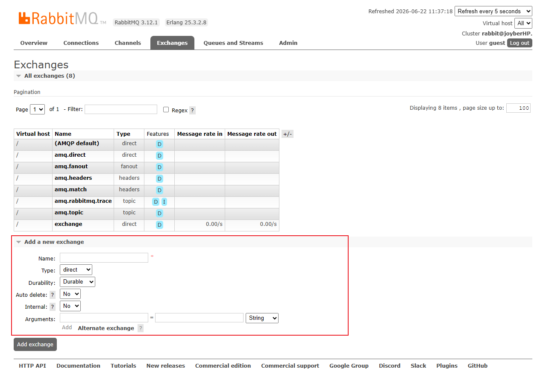Open the Durability dropdown
Image resolution: width=546 pixels, height=392 pixels.
pyautogui.click(x=77, y=281)
